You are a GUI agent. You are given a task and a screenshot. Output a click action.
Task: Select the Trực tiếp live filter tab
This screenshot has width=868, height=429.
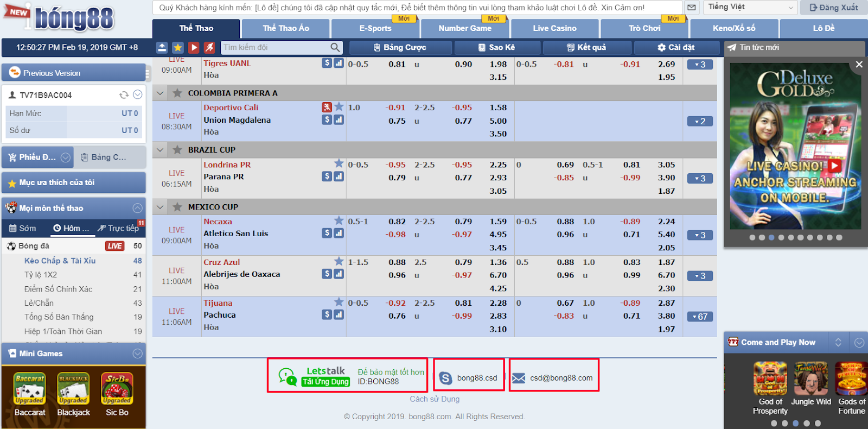119,228
